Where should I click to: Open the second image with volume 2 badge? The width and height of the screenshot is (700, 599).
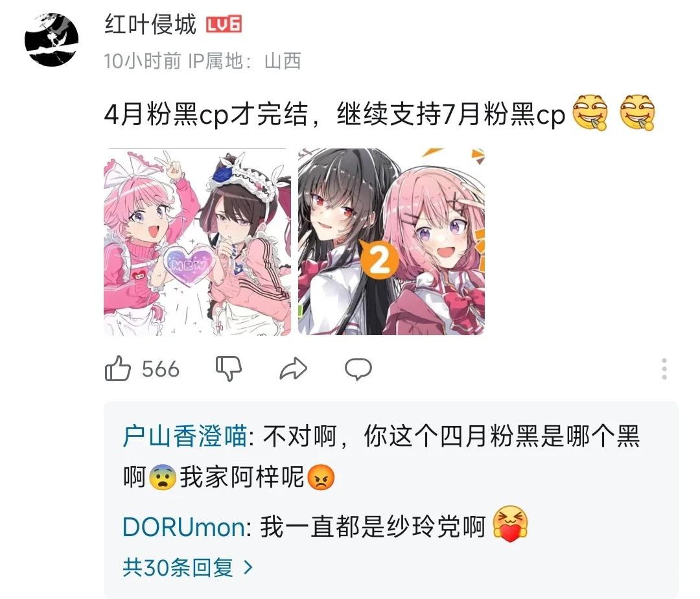coord(391,241)
